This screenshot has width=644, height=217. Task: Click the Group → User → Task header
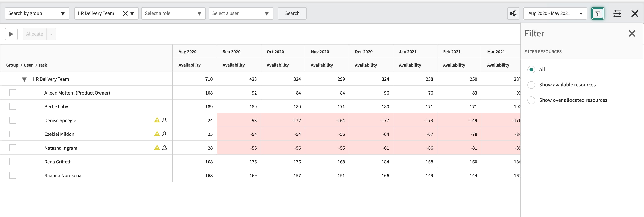(x=26, y=65)
